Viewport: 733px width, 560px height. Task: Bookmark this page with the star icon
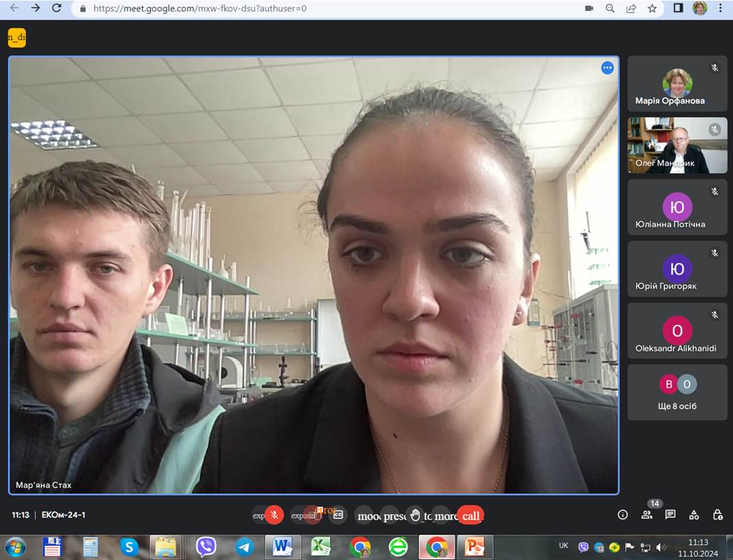pos(652,8)
